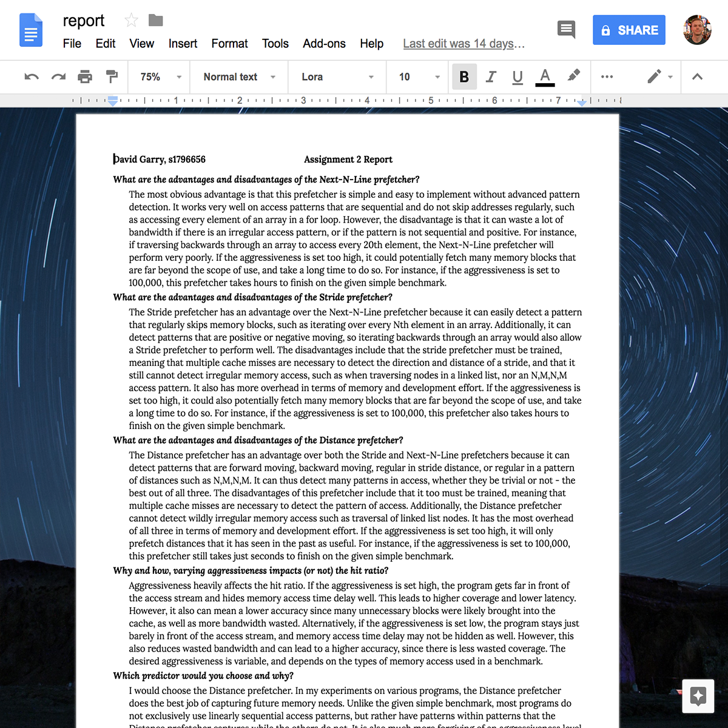Open the Add-ons menu
Screen dimensions: 728x728
[x=324, y=43]
